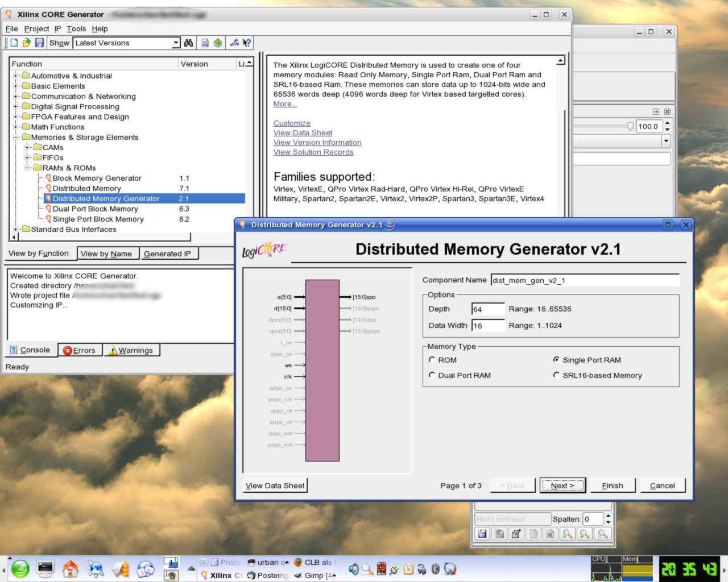Click the volume speaker tray icon
This screenshot has width=728, height=582.
(354, 568)
